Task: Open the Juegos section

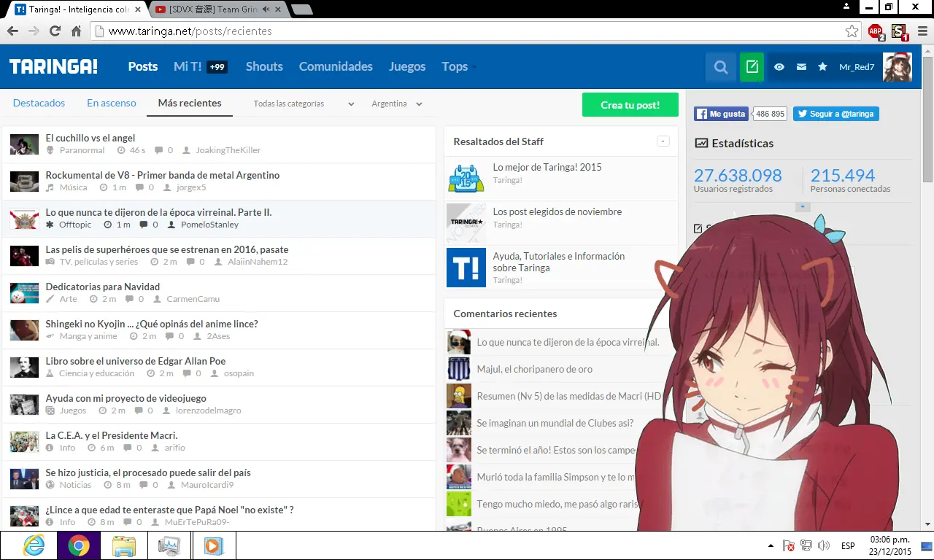Action: coord(407,66)
